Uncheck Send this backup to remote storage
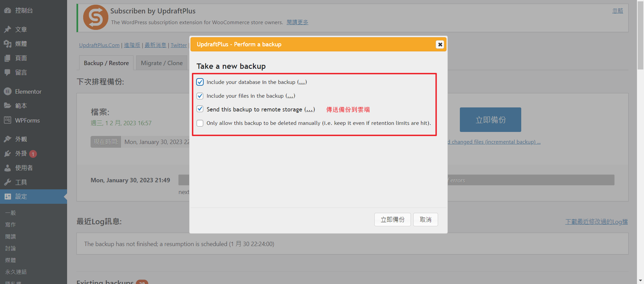 click(x=200, y=109)
